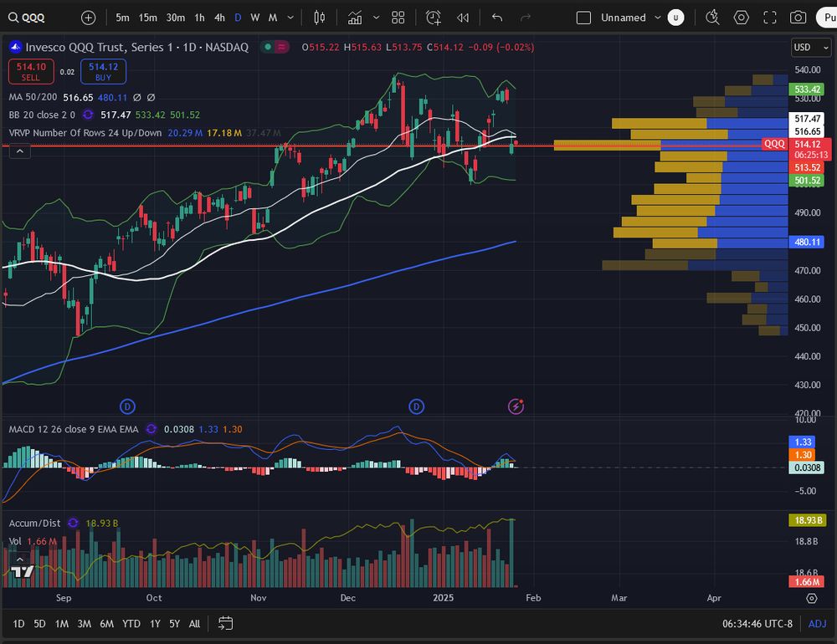Screen dimensions: 837x644
Task: Set range to 3M
Action: click(x=85, y=624)
